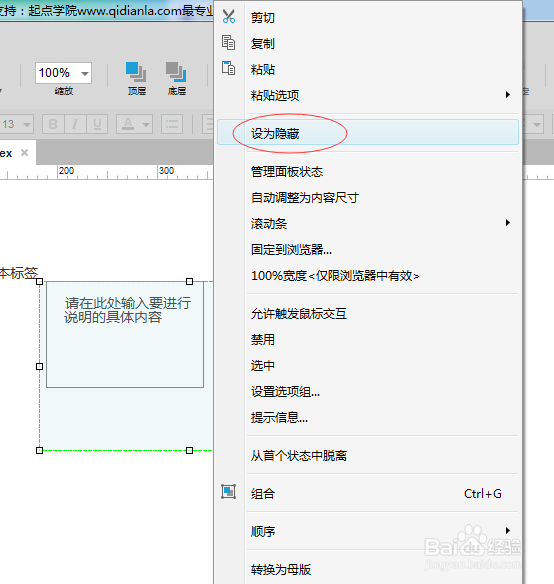Select 剪切 menu item
Viewport: 554px width, 584px height.
[368, 18]
